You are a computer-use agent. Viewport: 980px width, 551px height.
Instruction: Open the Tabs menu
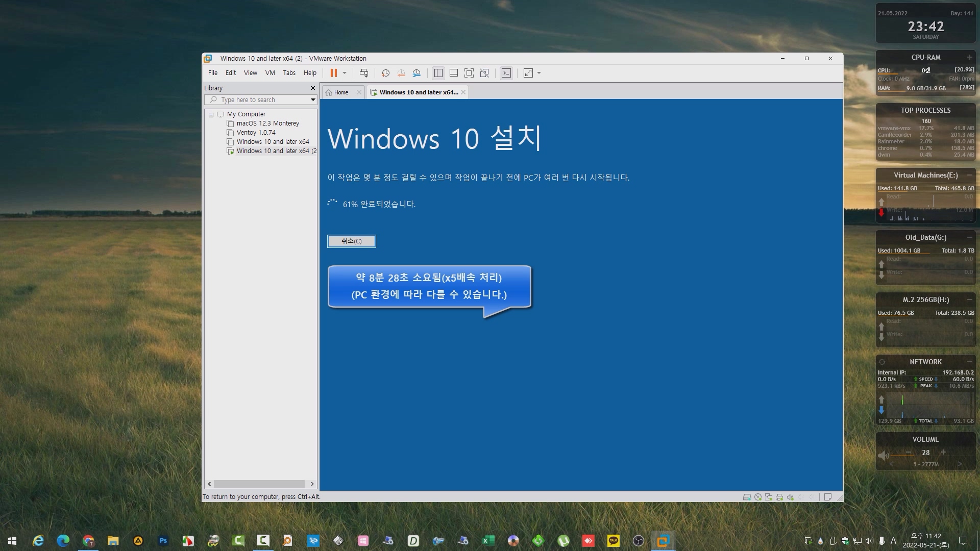point(289,73)
